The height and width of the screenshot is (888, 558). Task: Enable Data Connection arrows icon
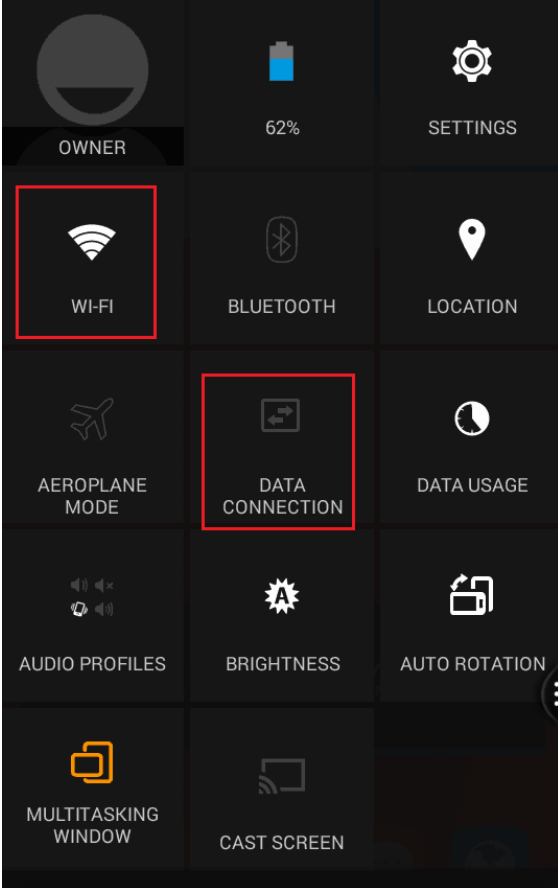(x=280, y=416)
